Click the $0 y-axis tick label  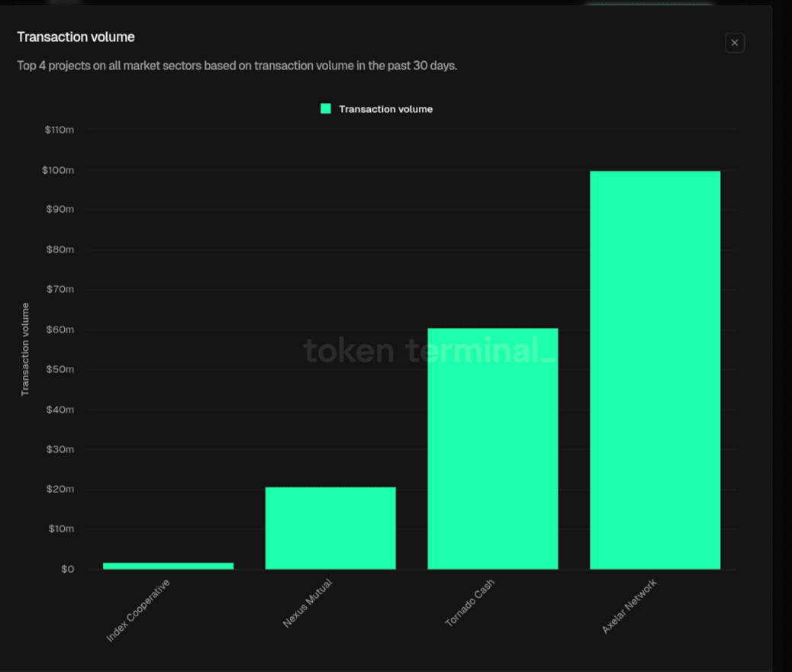67,569
